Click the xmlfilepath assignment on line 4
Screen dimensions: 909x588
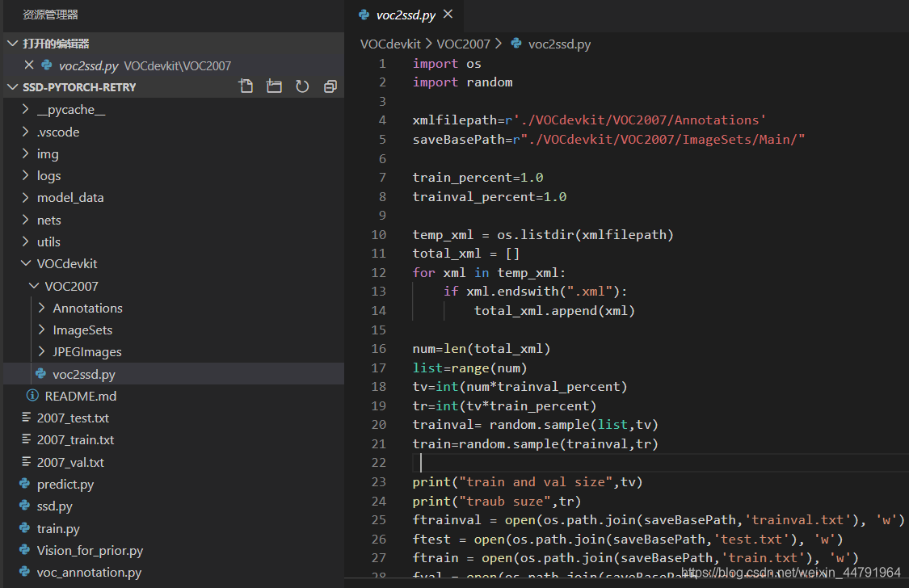coord(589,120)
